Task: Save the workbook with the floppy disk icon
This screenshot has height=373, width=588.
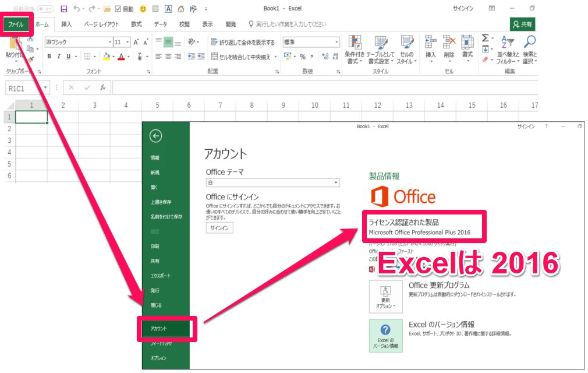Action: pos(64,9)
